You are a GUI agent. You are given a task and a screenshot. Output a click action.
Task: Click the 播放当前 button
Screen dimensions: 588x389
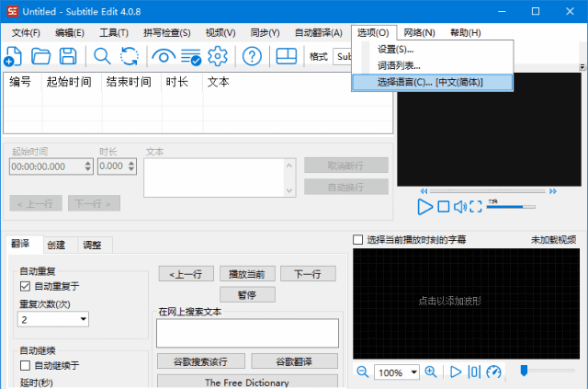[x=247, y=274]
